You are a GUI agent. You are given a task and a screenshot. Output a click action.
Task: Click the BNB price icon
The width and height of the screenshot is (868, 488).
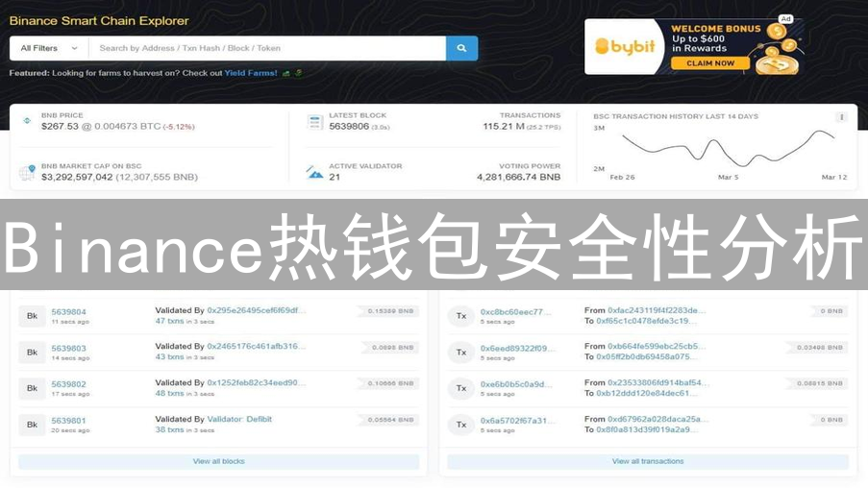pyautogui.click(x=27, y=121)
